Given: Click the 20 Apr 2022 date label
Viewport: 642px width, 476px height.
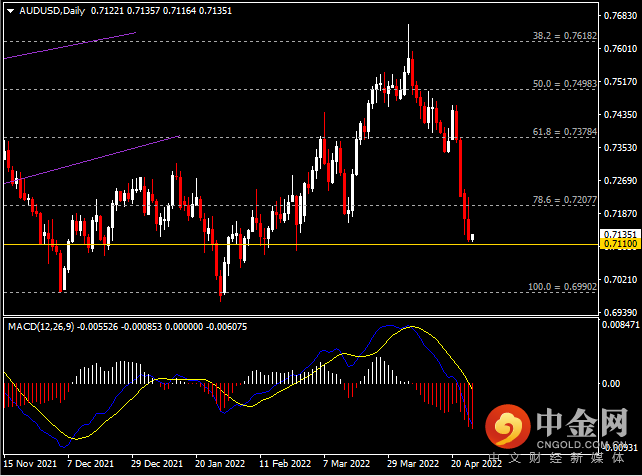Looking at the screenshot, I should point(476,464).
